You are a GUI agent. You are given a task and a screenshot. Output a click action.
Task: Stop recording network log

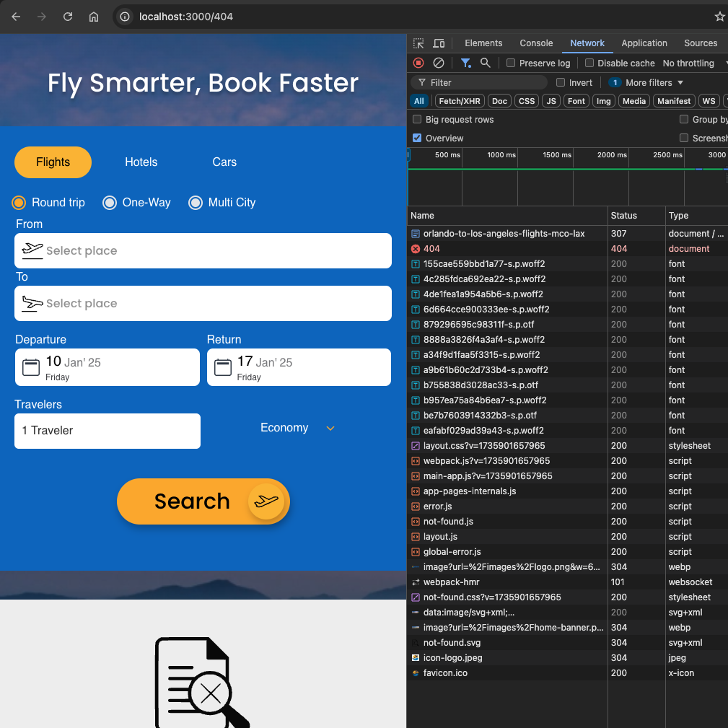[418, 63]
